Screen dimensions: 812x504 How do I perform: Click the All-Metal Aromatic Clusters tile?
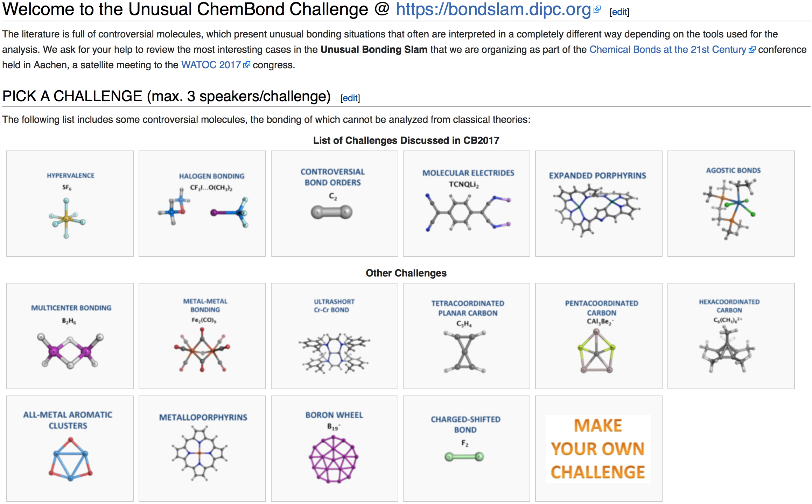coord(70,449)
